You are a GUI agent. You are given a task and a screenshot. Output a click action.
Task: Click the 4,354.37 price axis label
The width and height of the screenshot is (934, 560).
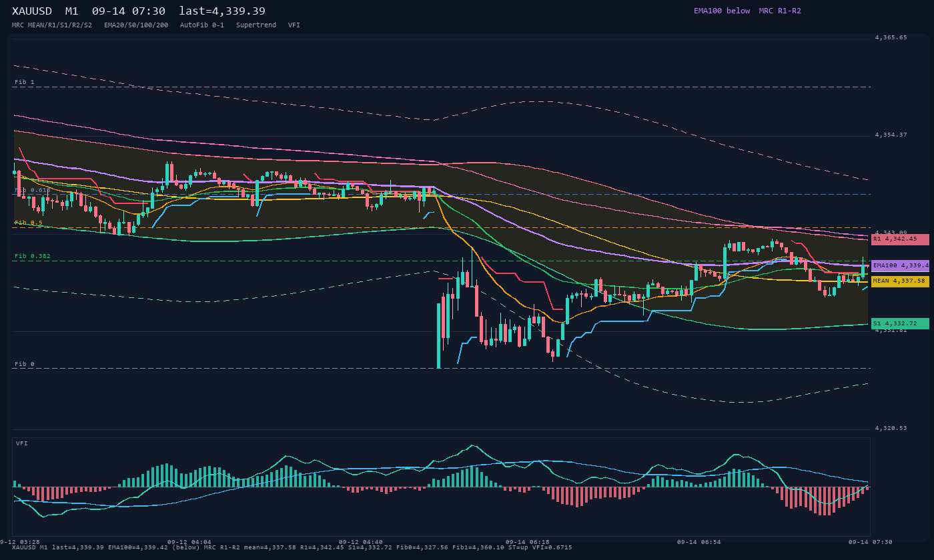pos(891,135)
